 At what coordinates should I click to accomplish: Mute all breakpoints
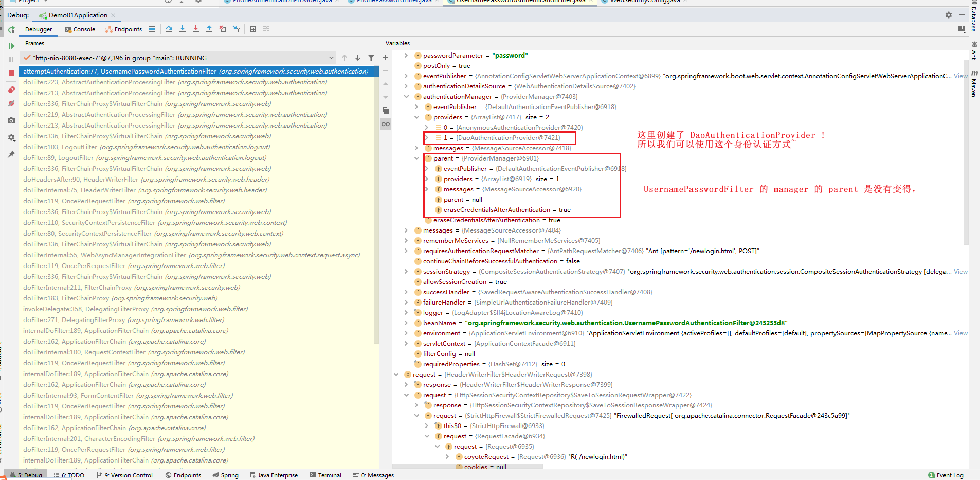point(11,104)
